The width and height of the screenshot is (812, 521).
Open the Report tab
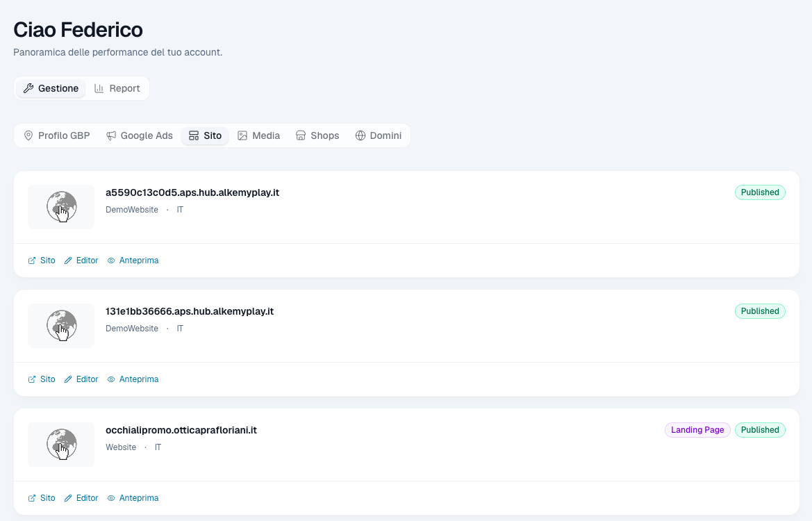coord(117,88)
